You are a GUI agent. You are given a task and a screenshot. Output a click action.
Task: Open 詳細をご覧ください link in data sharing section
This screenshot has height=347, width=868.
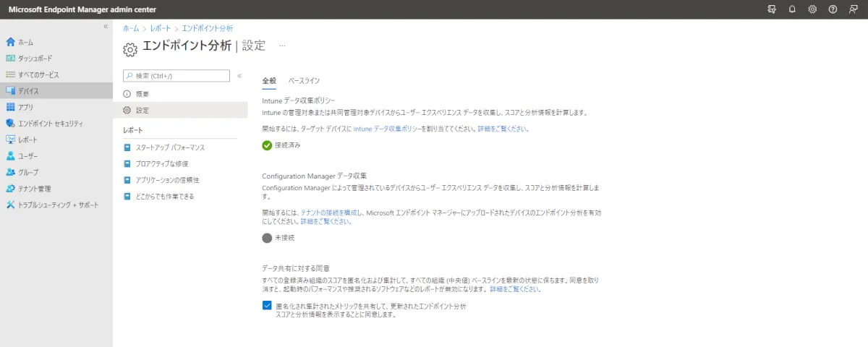click(515, 289)
